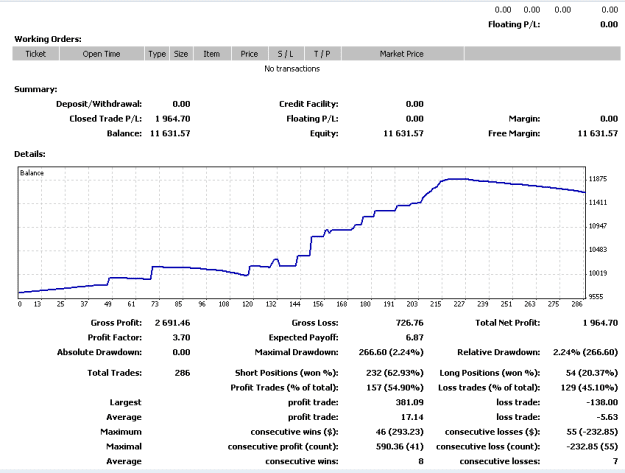Click the 'No transactions' text

coord(292,69)
